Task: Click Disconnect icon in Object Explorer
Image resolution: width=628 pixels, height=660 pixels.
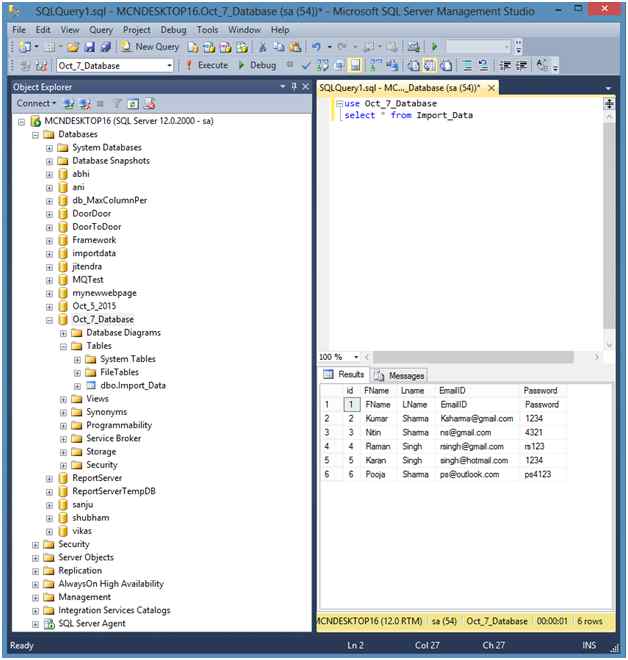Action: pyautogui.click(x=85, y=104)
